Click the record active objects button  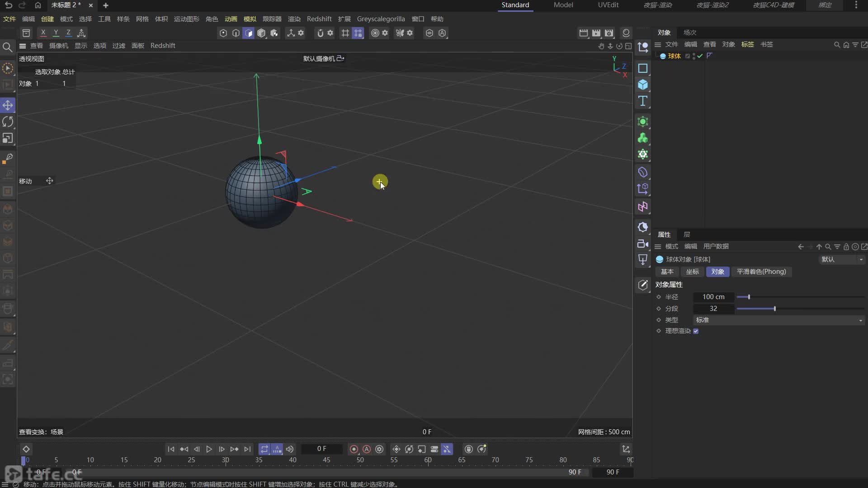tap(354, 449)
